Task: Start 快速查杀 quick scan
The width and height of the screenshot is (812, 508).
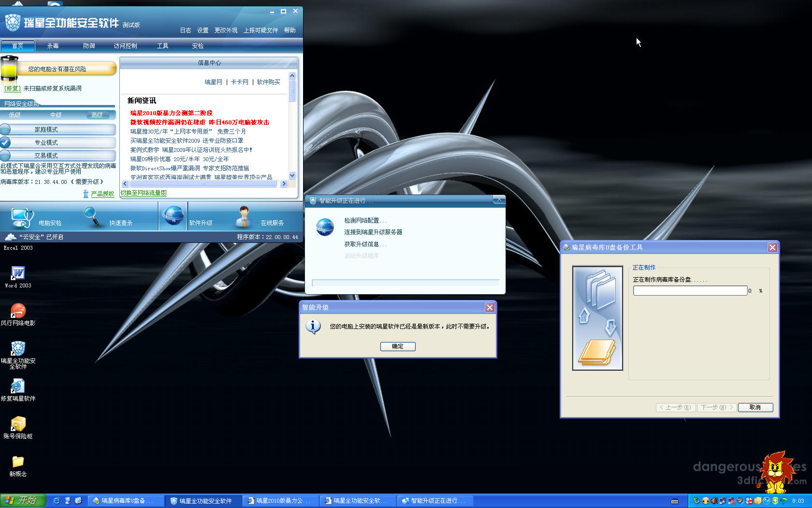Action: (91, 216)
